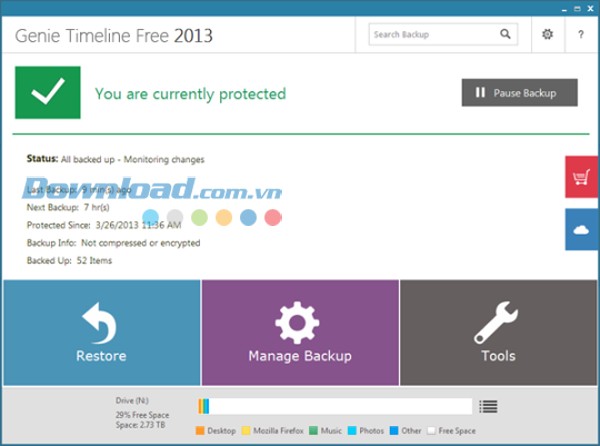Open the Tools wrench tile
Image resolution: width=600 pixels, height=446 pixels.
tap(497, 333)
